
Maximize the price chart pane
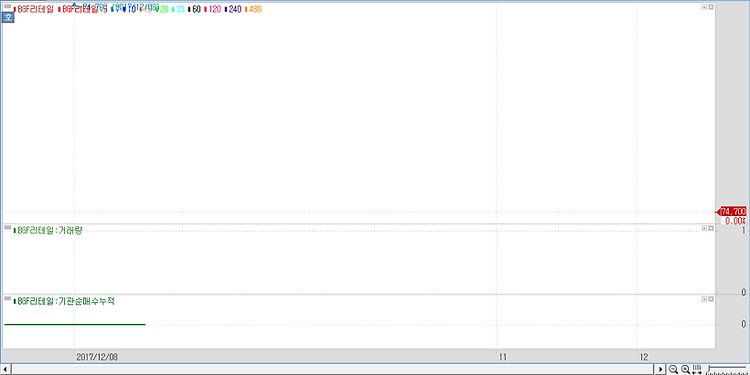[x=711, y=7]
